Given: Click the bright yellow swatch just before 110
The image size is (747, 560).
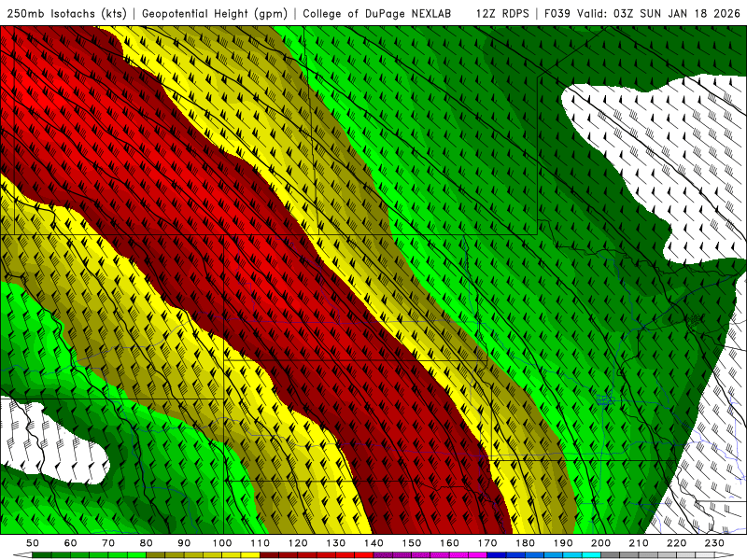Looking at the screenshot, I should click(x=250, y=555).
